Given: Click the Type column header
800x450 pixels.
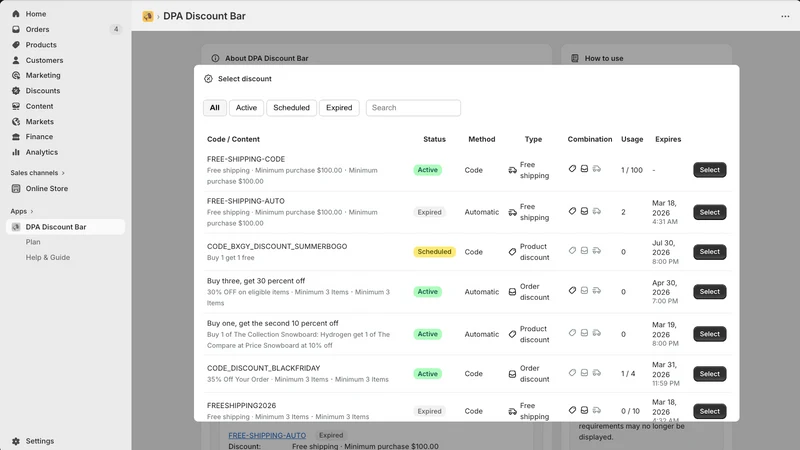Looking at the screenshot, I should point(533,139).
